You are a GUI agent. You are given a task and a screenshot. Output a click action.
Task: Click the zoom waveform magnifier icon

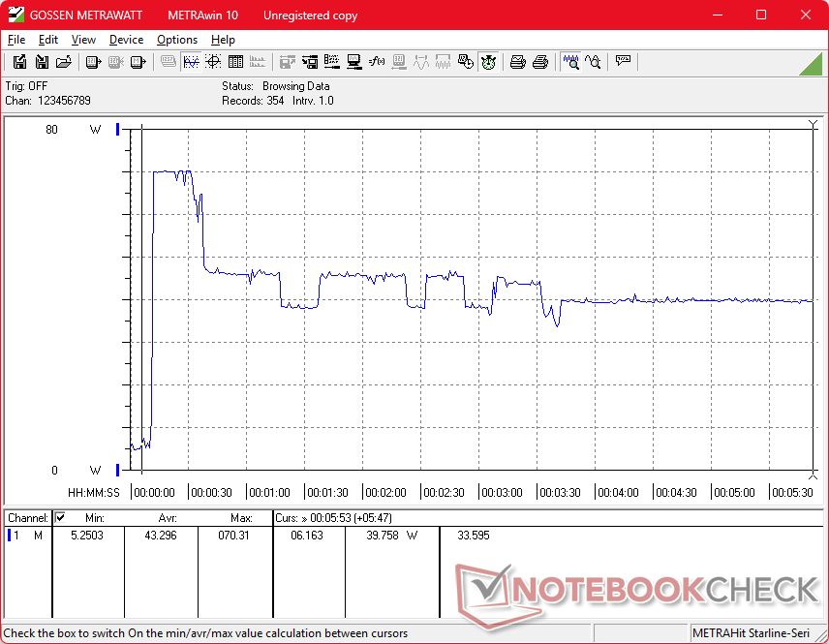coord(570,62)
